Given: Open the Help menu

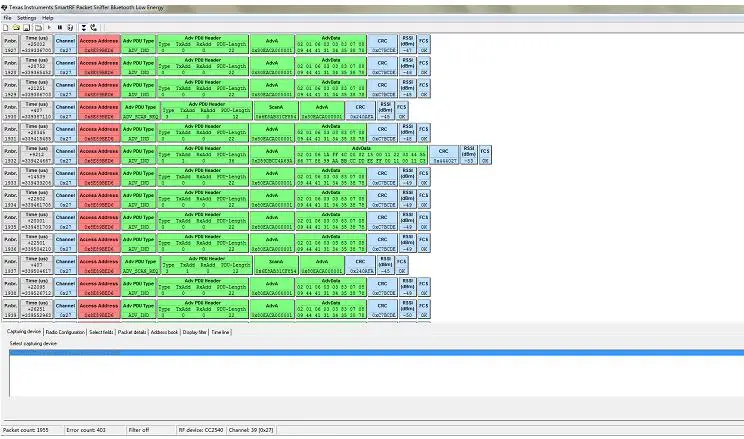Looking at the screenshot, I should pyautogui.click(x=47, y=18).
